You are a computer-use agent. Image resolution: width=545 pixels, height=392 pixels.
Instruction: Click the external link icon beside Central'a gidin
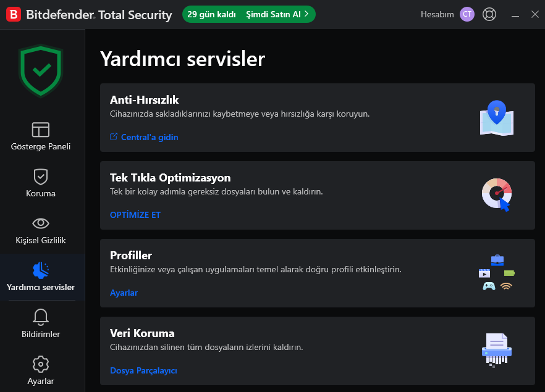point(114,137)
